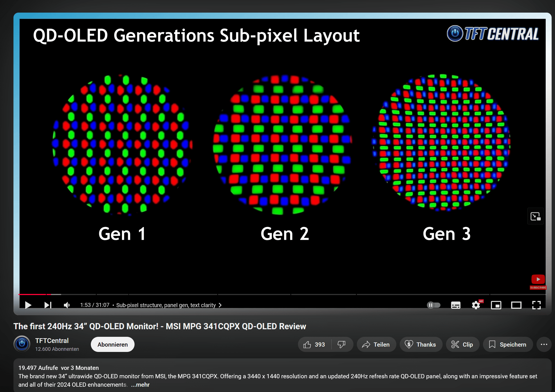Toggle the autoplay switch
Image resolution: width=555 pixels, height=392 pixels.
433,305
